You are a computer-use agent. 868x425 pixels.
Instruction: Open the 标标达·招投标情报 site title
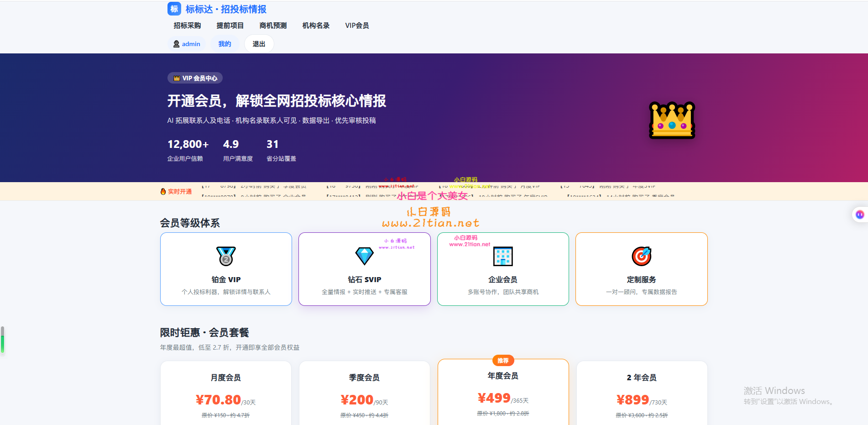226,9
